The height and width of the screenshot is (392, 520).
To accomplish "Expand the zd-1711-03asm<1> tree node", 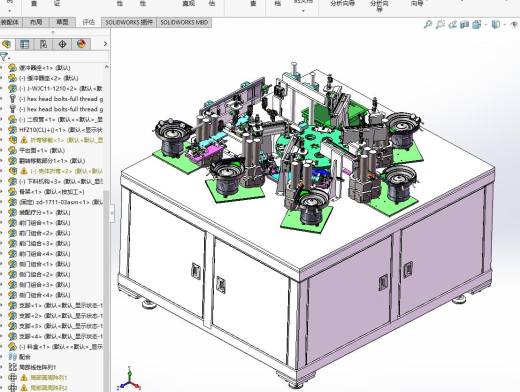I will click(2, 202).
